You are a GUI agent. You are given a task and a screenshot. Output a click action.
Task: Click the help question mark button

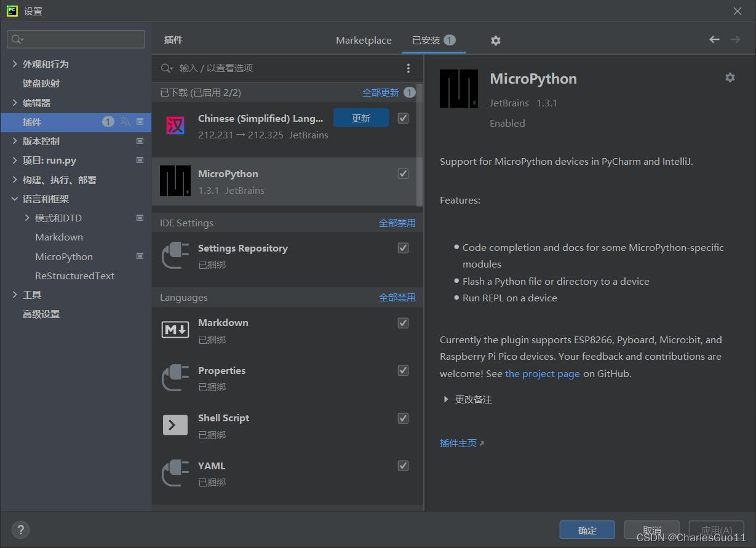pos(20,530)
